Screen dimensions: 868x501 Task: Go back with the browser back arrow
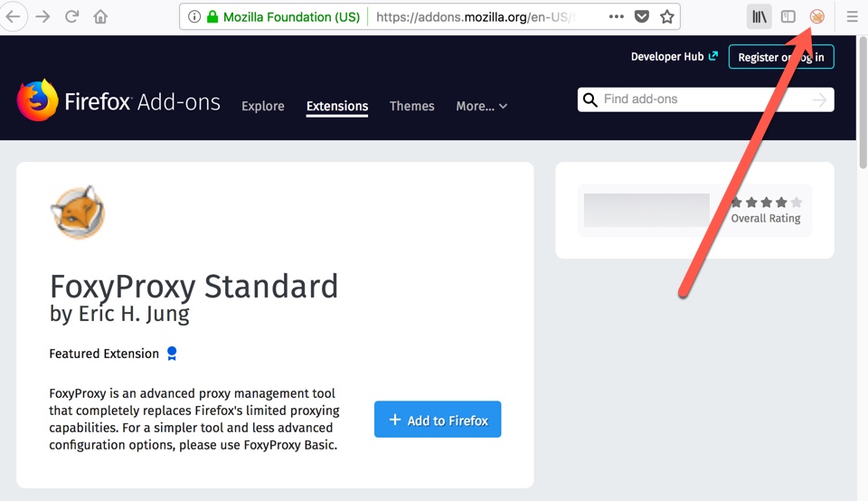coord(12,16)
